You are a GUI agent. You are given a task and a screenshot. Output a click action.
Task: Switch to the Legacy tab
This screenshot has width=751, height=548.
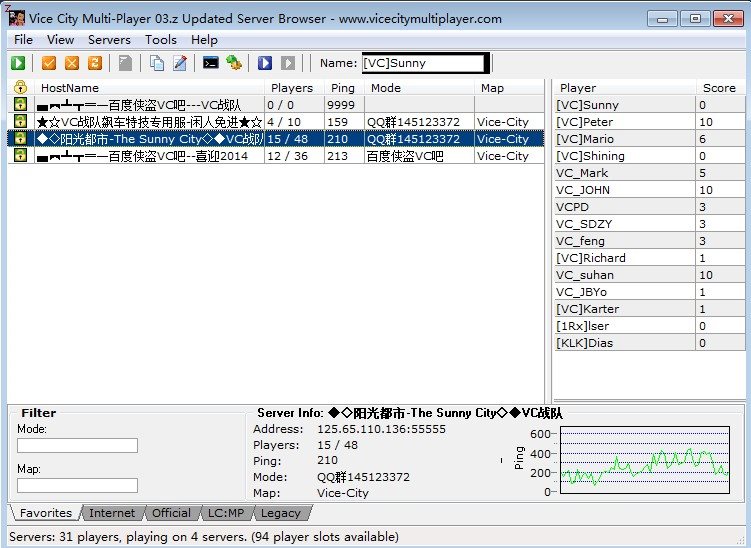coord(281,513)
